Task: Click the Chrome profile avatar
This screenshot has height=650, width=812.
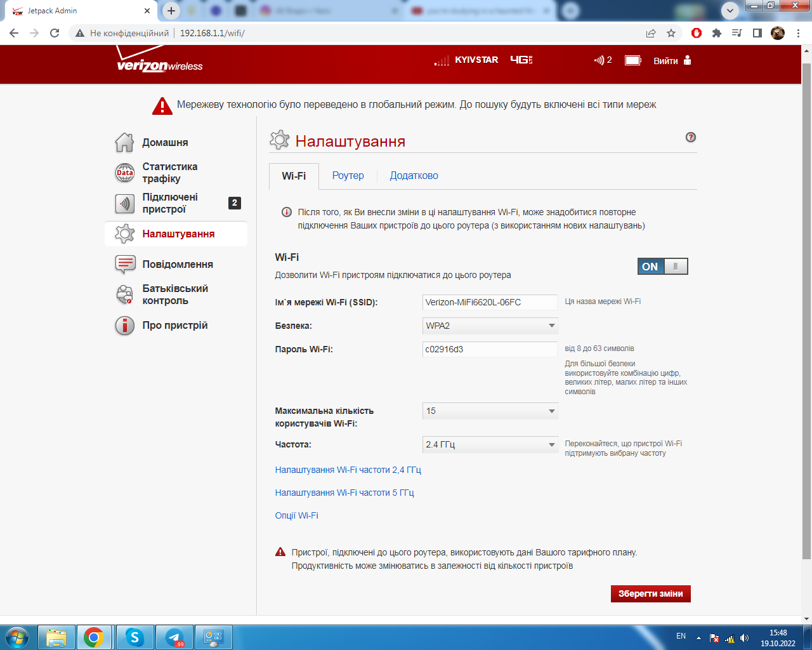Action: point(778,33)
